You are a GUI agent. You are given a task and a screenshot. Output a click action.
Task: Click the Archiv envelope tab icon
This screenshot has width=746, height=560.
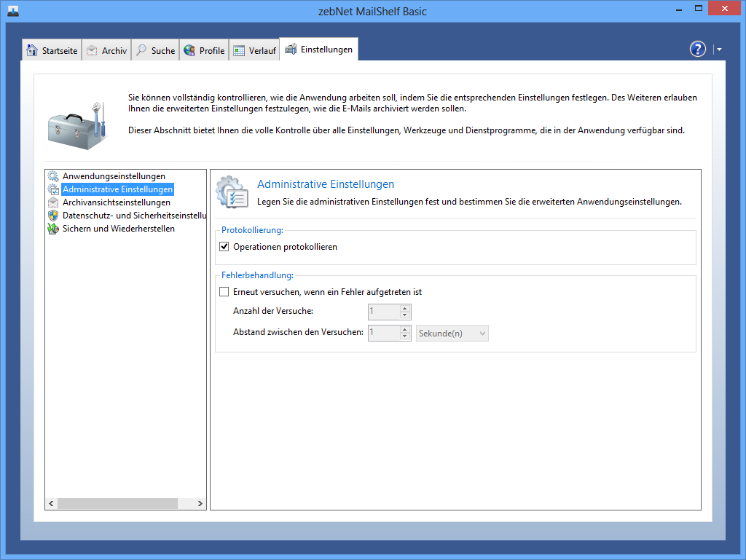[92, 50]
